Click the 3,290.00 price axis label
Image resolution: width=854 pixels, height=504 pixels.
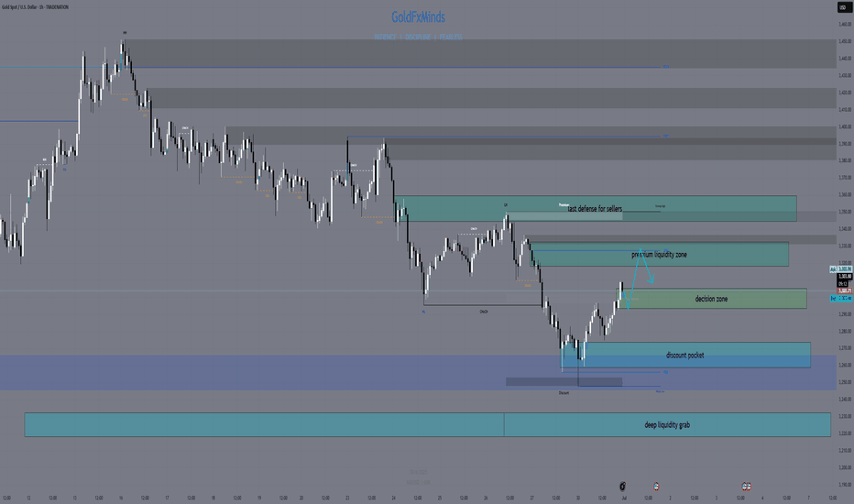coord(845,313)
